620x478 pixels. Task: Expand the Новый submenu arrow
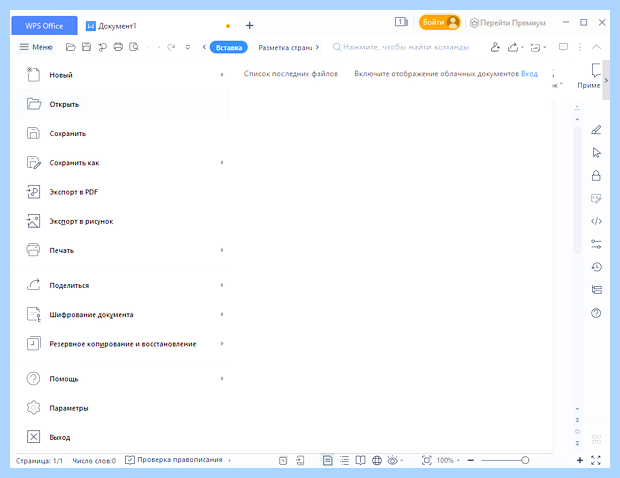pos(222,75)
